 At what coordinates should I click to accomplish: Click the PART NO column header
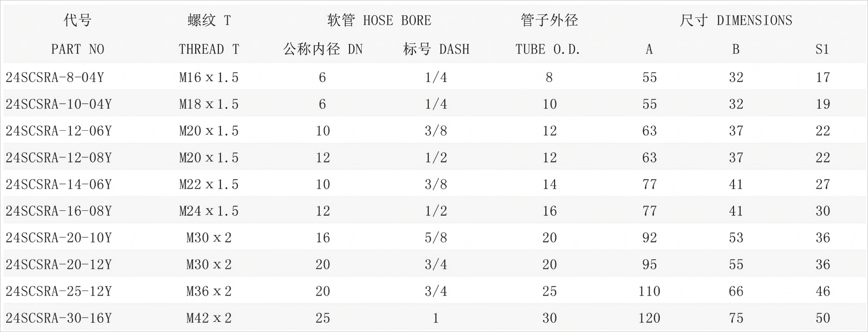click(x=77, y=49)
